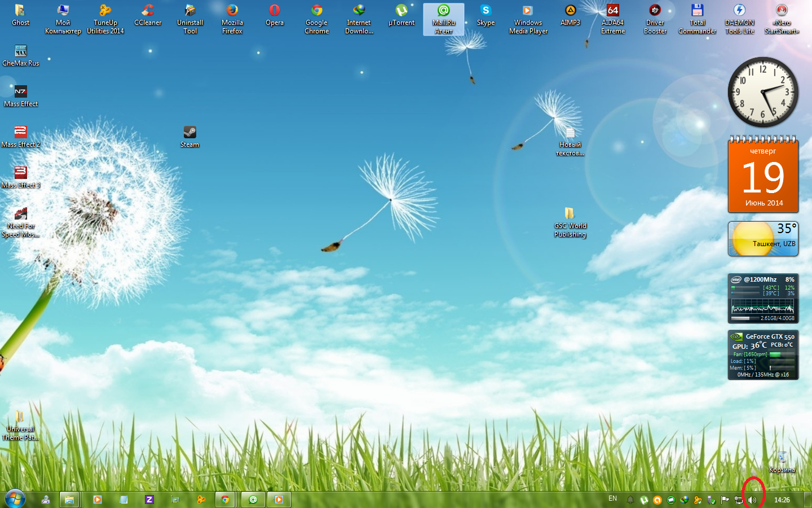Click the Windows Start orb
Image resolution: width=812 pixels, height=508 pixels.
click(x=15, y=499)
